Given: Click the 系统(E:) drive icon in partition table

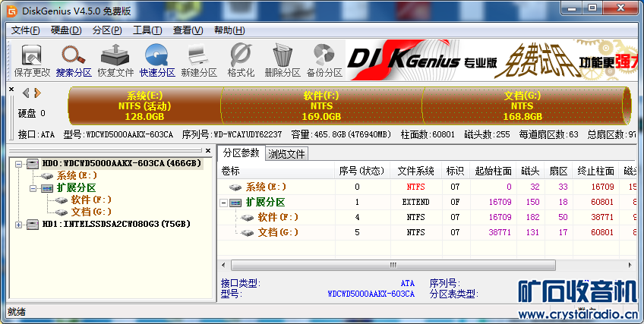Looking at the screenshot, I should 235,187.
